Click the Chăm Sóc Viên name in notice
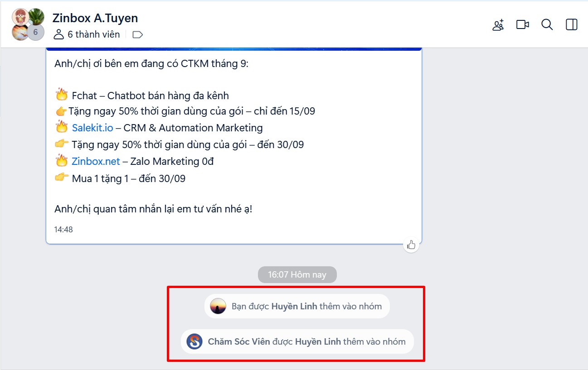Viewport: 588px width, 370px height. (x=239, y=342)
